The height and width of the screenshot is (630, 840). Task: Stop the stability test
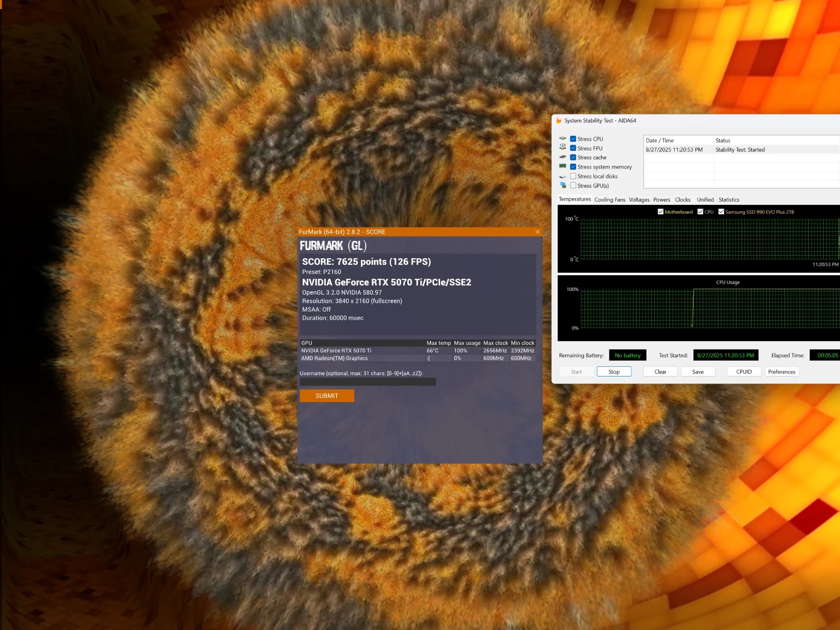pyautogui.click(x=614, y=372)
